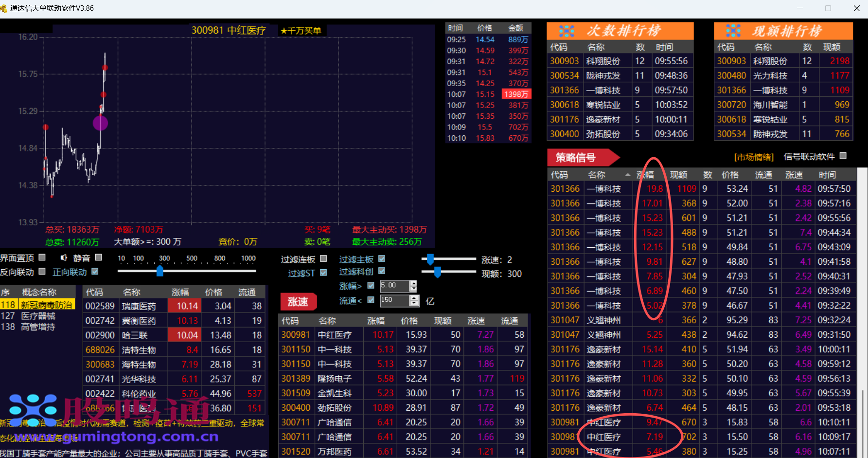
Task: Click the 涨幅> input field showing 5.00
Action: pyautogui.click(x=394, y=286)
